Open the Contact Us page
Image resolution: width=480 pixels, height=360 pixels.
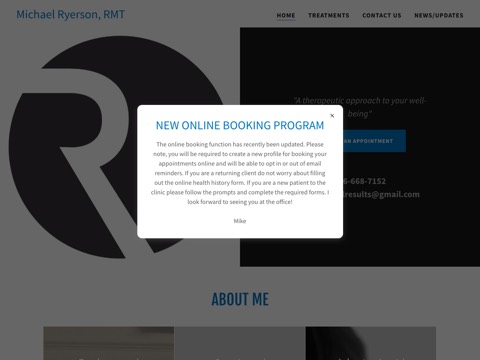(x=382, y=15)
